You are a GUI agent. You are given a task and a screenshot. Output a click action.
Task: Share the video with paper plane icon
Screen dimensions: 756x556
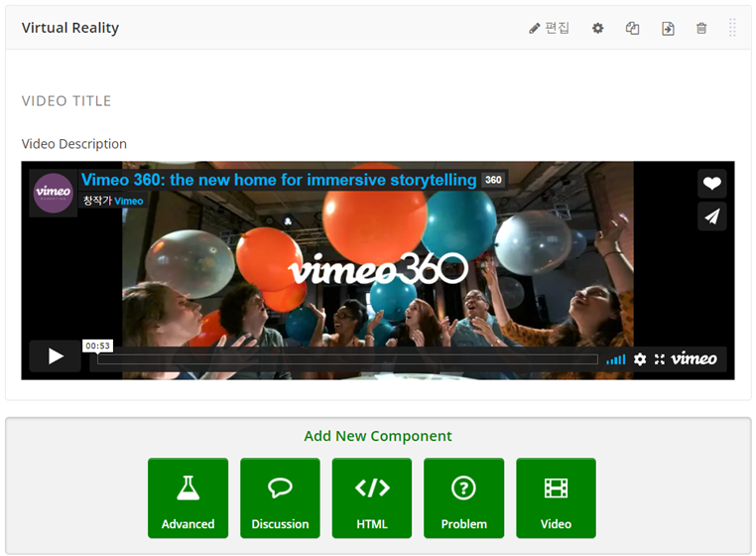pos(711,216)
